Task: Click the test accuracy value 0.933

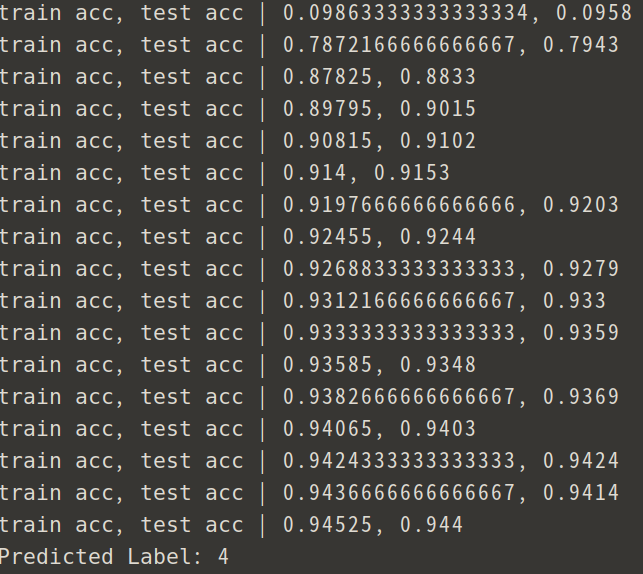Action: pos(574,301)
